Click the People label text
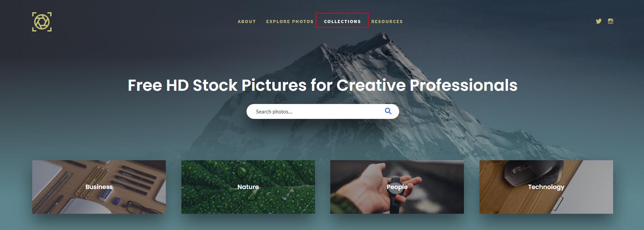644x230 pixels. (397, 187)
